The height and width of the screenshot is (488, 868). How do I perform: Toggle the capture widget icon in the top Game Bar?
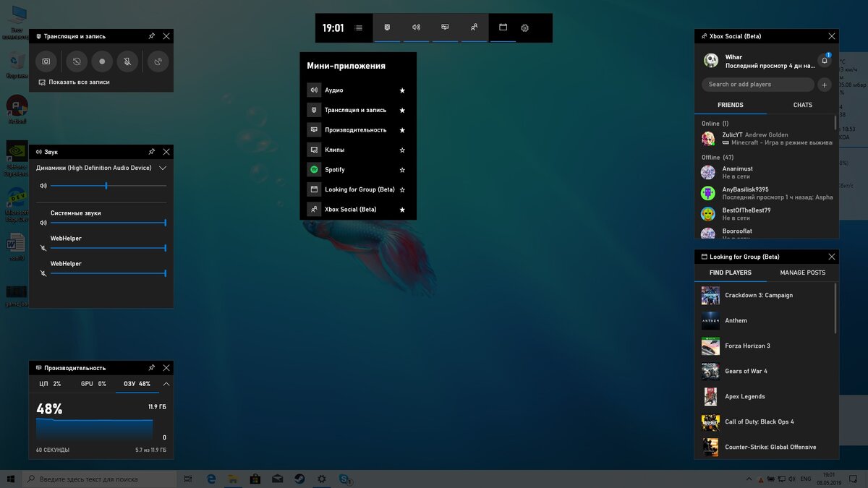coord(387,27)
